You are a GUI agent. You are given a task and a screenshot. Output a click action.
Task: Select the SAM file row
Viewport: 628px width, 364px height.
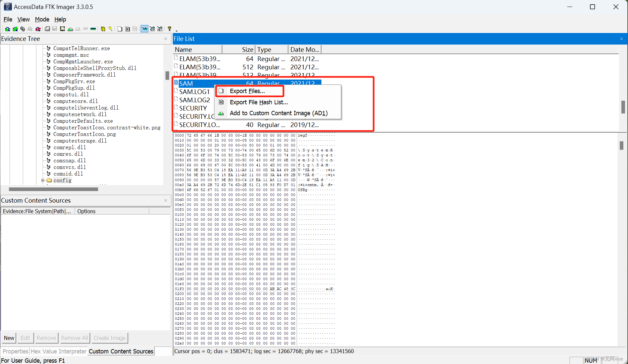point(247,83)
